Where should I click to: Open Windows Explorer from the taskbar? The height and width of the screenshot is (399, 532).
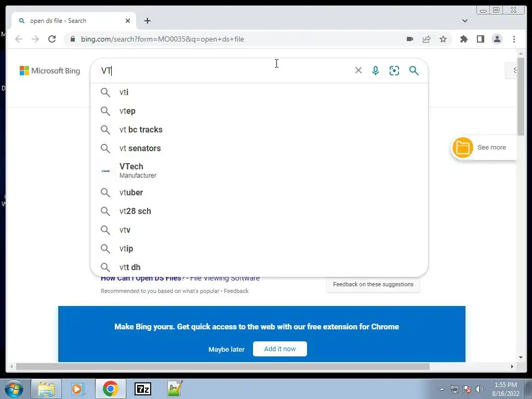click(46, 389)
